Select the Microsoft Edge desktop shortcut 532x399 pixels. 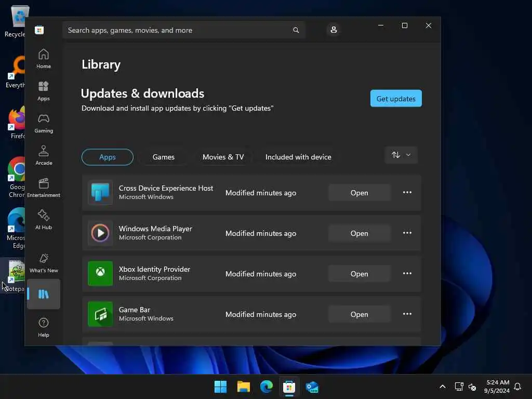click(x=15, y=228)
